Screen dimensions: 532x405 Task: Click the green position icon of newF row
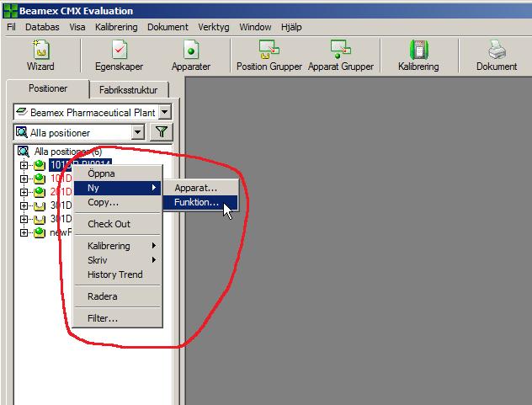pyautogui.click(x=40, y=232)
